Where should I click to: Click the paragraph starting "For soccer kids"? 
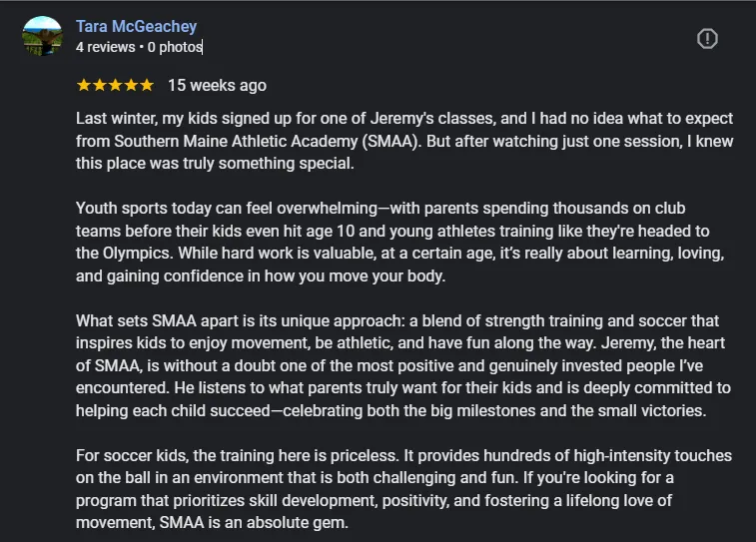(x=403, y=489)
